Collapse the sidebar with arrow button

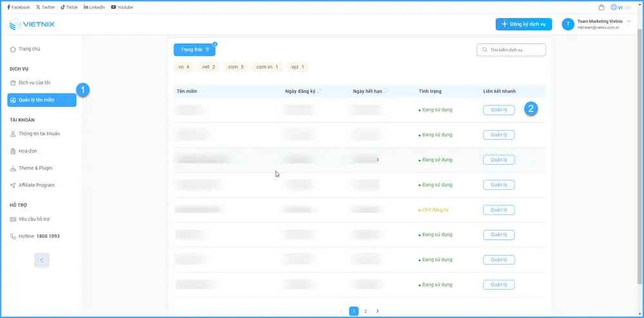pyautogui.click(x=42, y=260)
